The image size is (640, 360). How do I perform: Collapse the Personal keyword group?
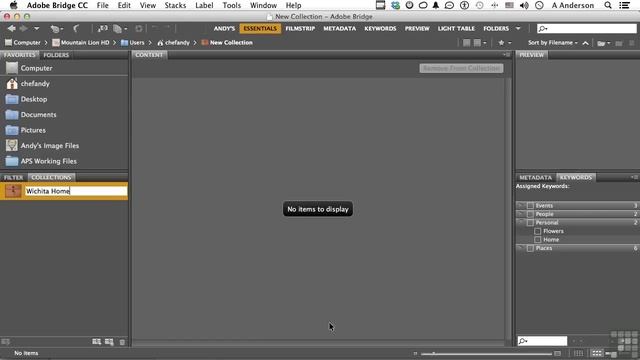(520, 222)
